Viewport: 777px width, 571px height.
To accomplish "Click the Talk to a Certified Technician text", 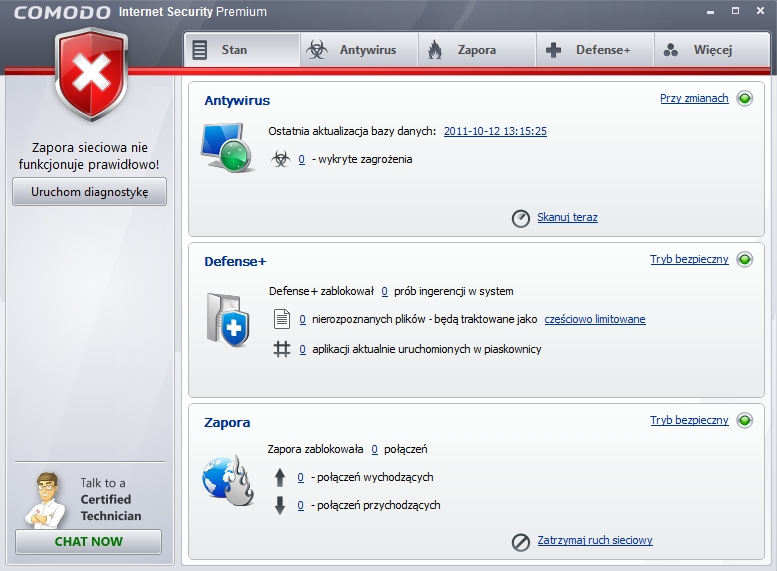I will [111, 500].
